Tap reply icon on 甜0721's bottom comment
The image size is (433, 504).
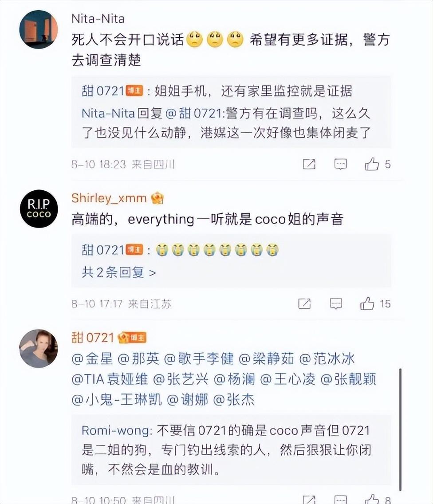tap(340, 500)
